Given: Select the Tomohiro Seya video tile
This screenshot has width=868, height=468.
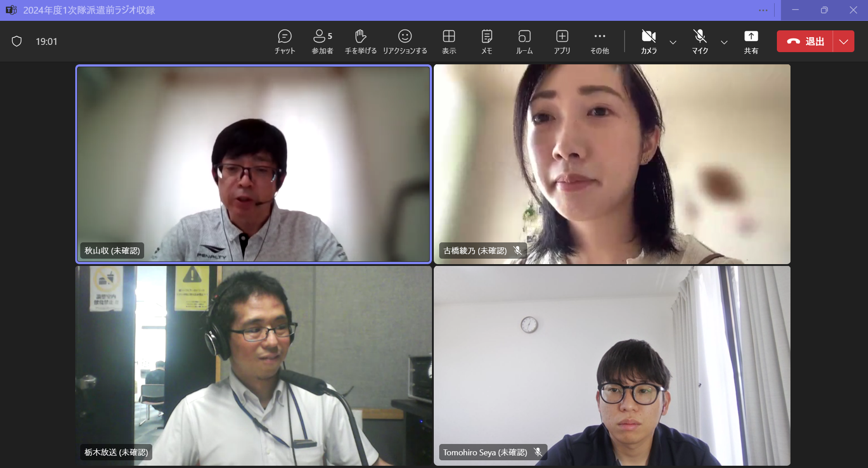Looking at the screenshot, I should (x=612, y=366).
